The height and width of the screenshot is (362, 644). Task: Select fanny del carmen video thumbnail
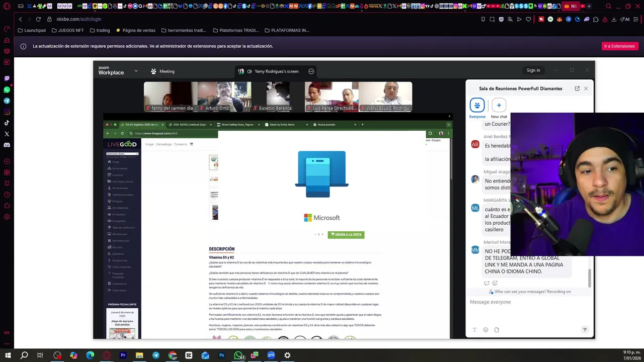point(171,97)
